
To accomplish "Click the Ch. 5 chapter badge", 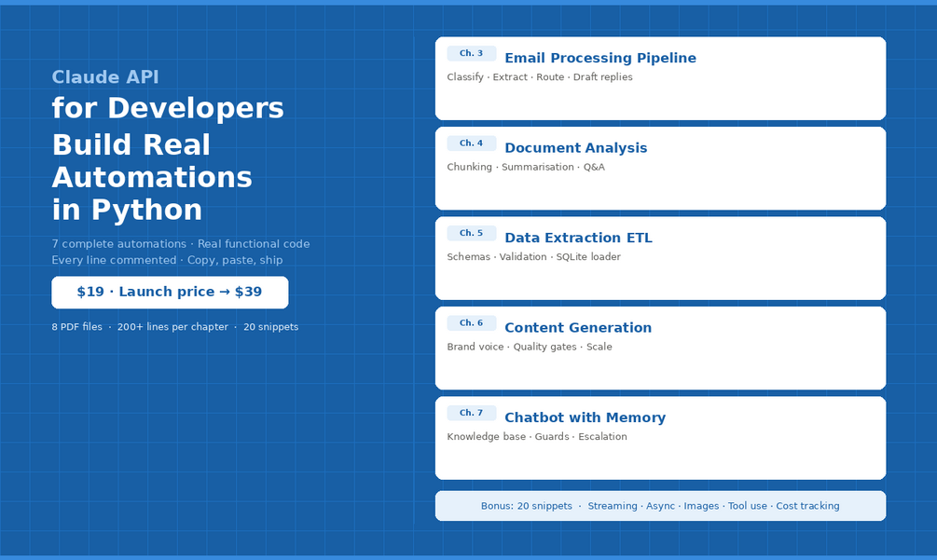I will point(472,233).
